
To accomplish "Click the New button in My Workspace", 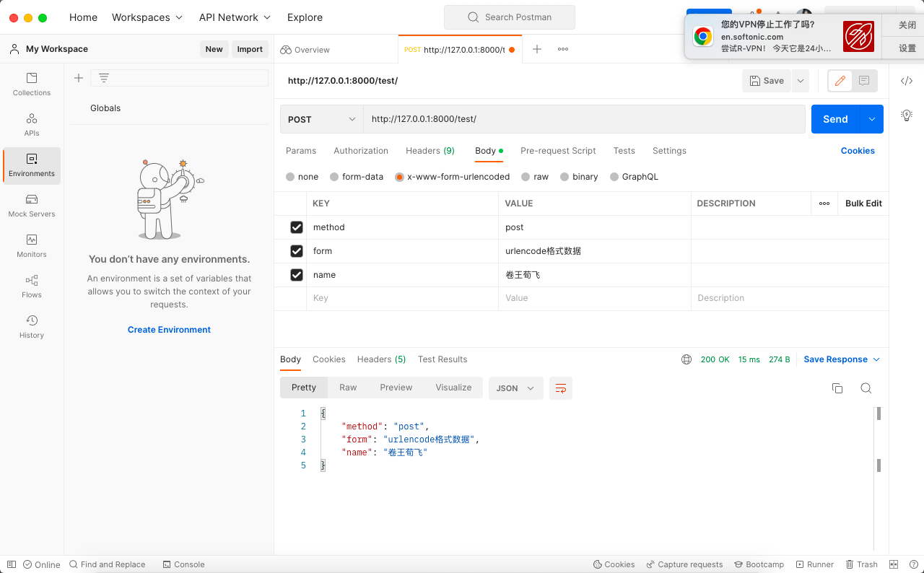I will pyautogui.click(x=214, y=49).
